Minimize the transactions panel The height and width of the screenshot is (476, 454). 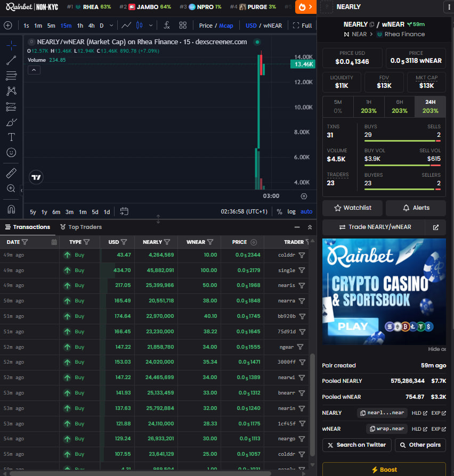pyautogui.click(x=297, y=227)
